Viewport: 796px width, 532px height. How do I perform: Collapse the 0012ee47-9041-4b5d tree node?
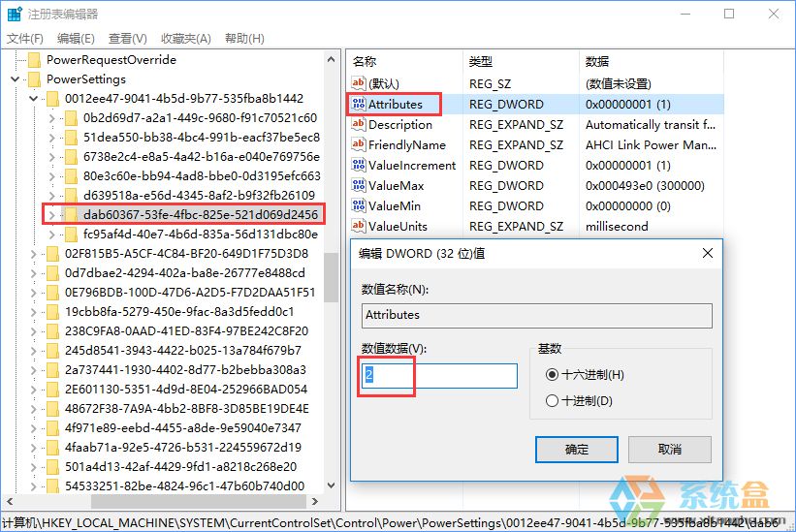(x=34, y=99)
